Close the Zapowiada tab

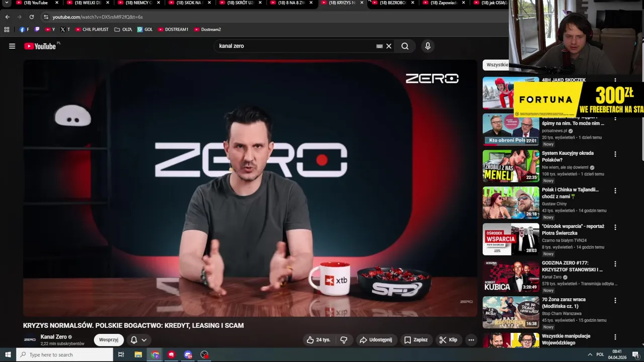coord(463,3)
